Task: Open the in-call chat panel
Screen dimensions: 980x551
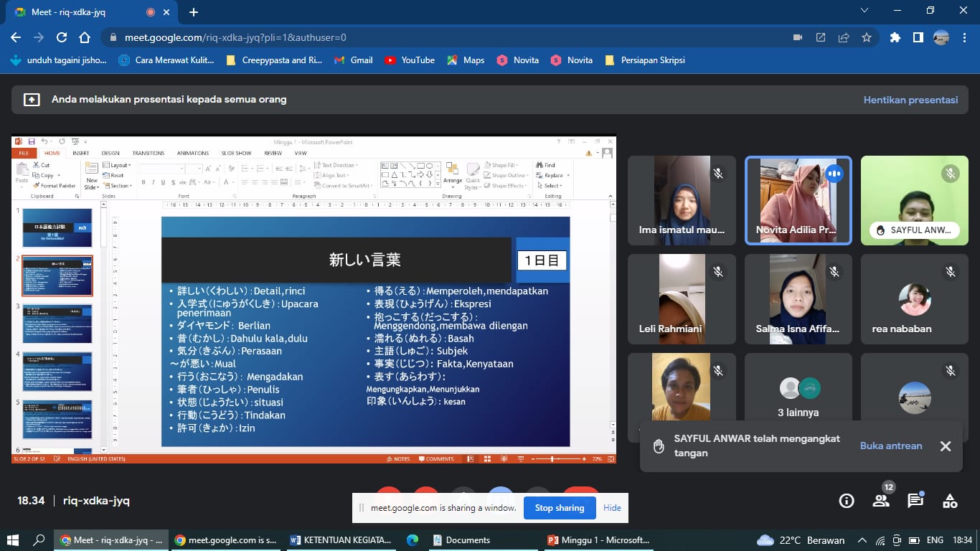Action: pyautogui.click(x=915, y=501)
